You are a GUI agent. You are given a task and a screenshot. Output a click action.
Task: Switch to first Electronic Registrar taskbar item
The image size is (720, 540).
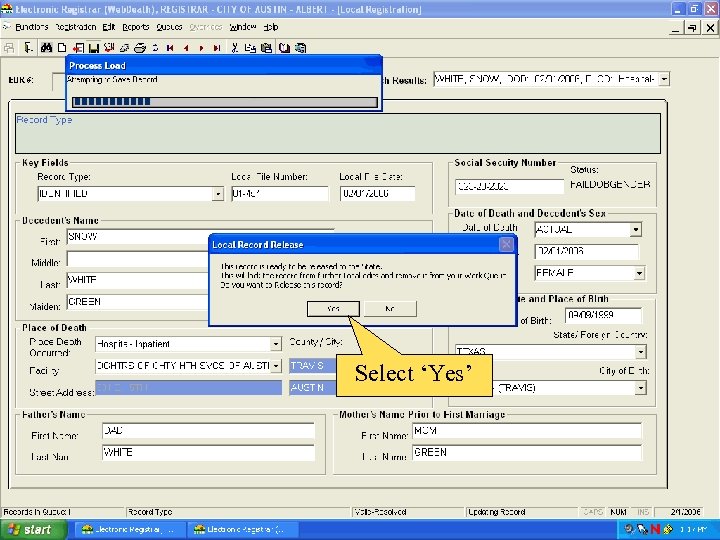point(128,530)
